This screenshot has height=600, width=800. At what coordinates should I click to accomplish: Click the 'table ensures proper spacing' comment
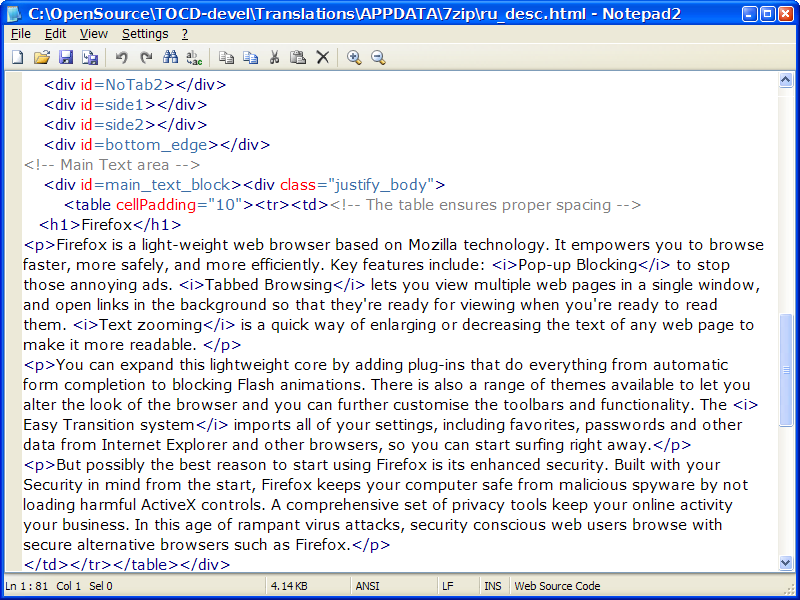(485, 205)
